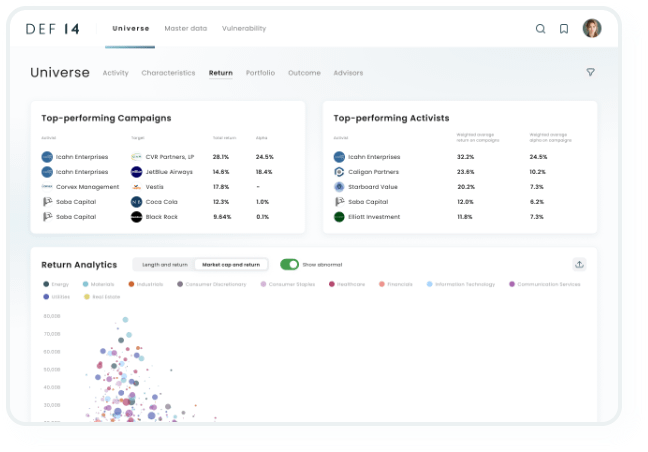Screen dimensions: 648x452
Task: Export Return Analytics via upload icon
Action: [579, 264]
